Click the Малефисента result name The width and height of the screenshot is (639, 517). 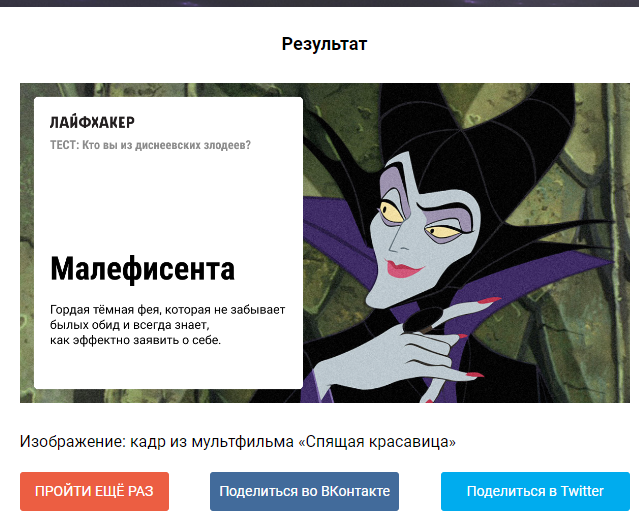point(142,268)
